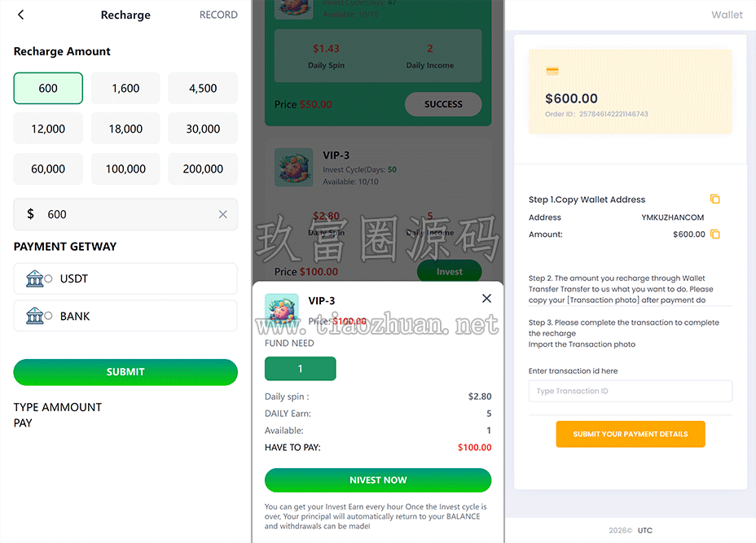Image resolution: width=756 pixels, height=543 pixels.
Task: Close the VIP-3 invest popup
Action: (486, 299)
